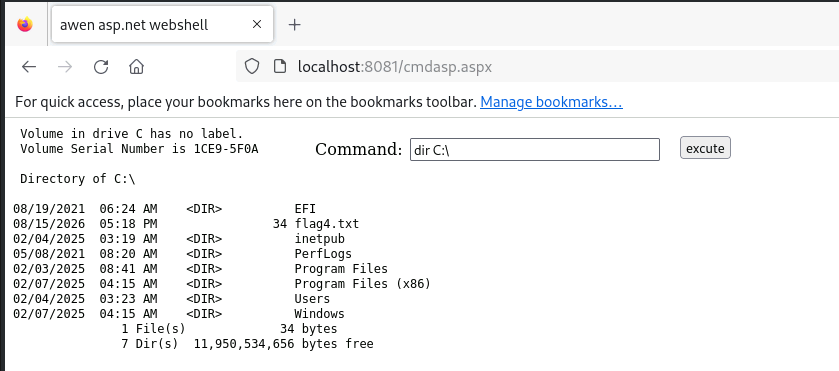Click the Program Files (x86) entry

pos(362,284)
